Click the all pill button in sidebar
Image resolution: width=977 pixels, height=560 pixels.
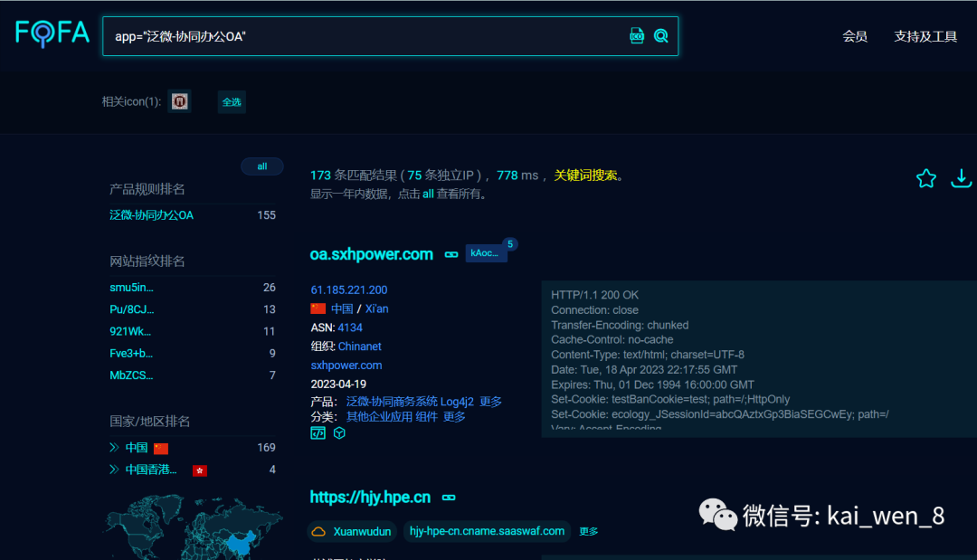(x=261, y=166)
